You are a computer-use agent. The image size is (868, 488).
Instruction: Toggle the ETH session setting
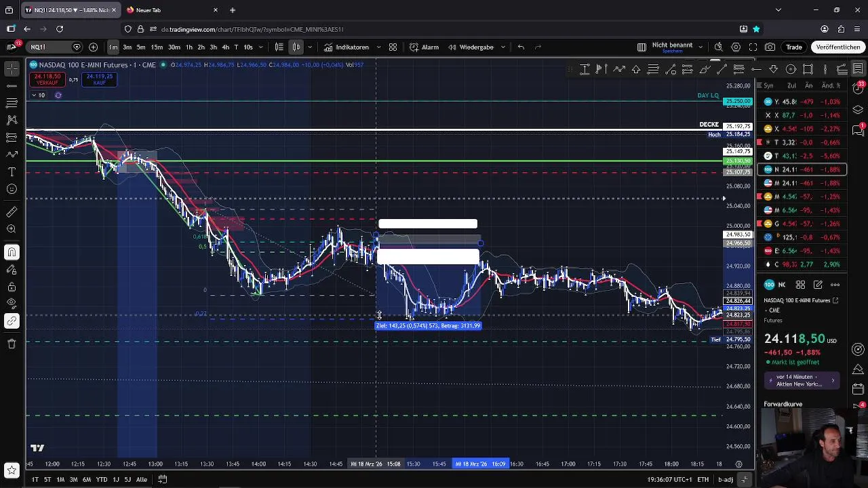tap(703, 479)
